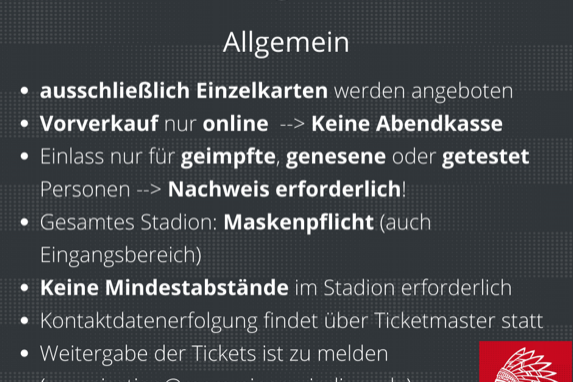Click the bold word Vorverkauf
The height and width of the screenshot is (382, 573).
[99, 124]
